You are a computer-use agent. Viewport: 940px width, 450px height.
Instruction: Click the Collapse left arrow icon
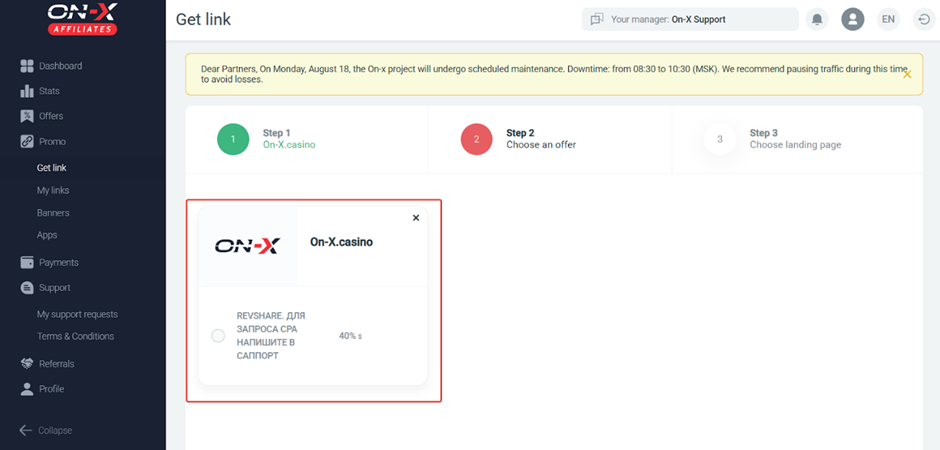pyautogui.click(x=26, y=430)
